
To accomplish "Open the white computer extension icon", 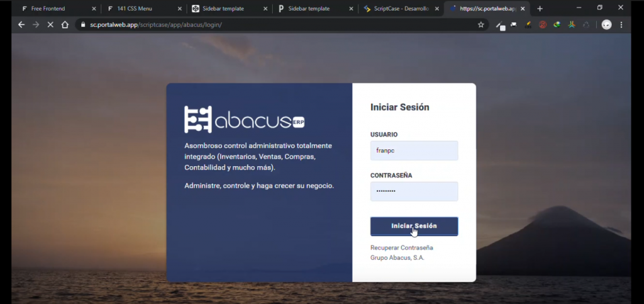I will [514, 25].
